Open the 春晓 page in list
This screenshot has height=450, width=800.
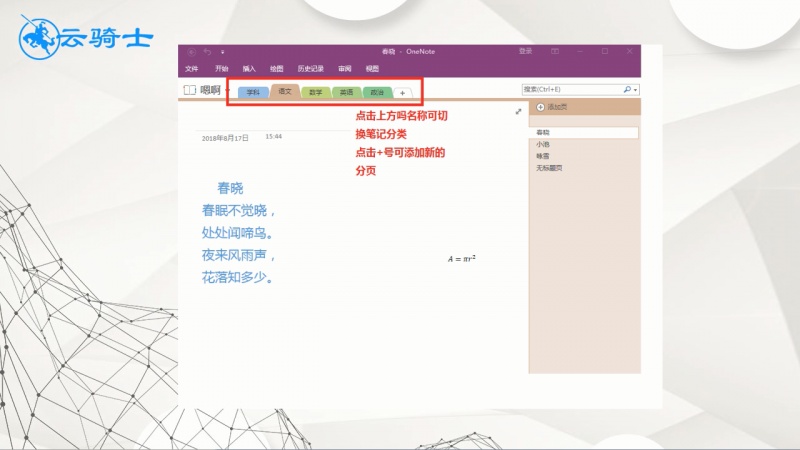coord(584,133)
